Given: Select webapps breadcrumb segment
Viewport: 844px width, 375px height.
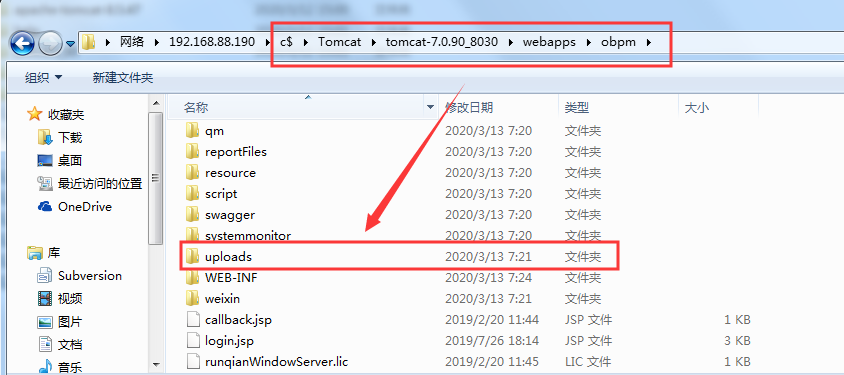Looking at the screenshot, I should pyautogui.click(x=549, y=42).
